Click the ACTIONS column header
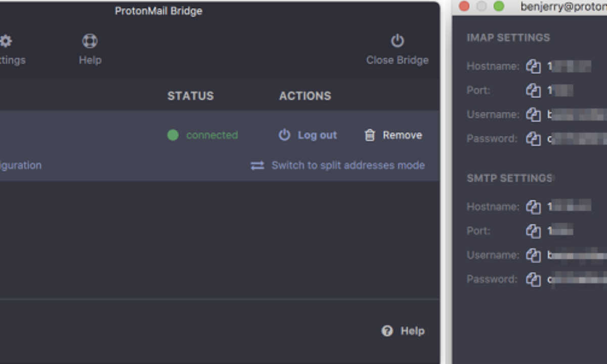The height and width of the screenshot is (364, 607). 305,96
